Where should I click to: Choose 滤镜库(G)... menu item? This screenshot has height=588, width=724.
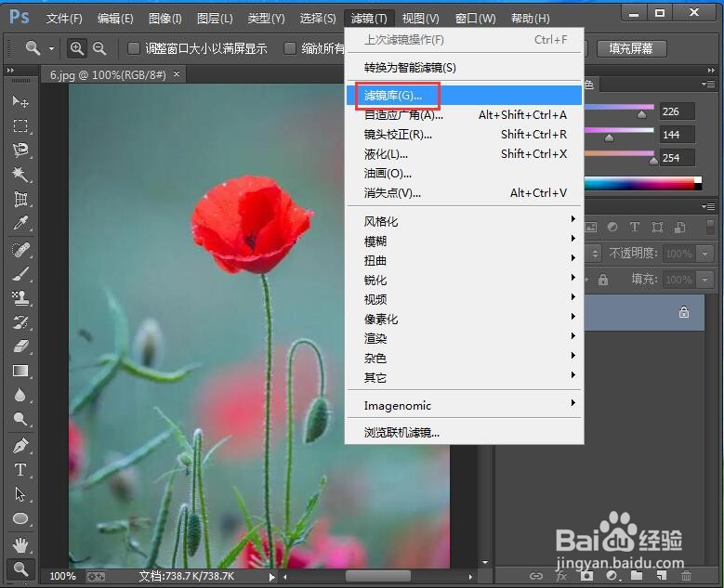[x=465, y=95]
